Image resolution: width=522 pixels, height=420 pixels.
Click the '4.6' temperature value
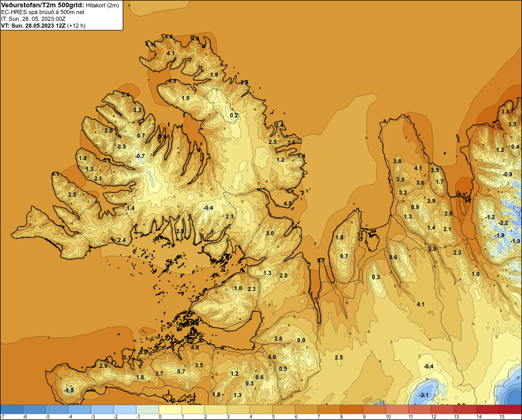(x=195, y=39)
